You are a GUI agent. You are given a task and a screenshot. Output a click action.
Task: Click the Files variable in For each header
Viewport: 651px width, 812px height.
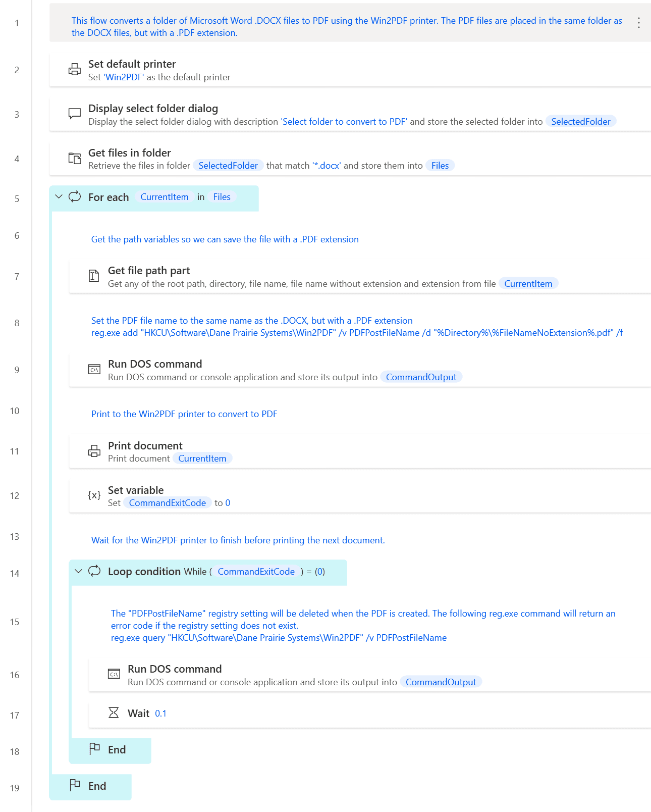point(222,197)
